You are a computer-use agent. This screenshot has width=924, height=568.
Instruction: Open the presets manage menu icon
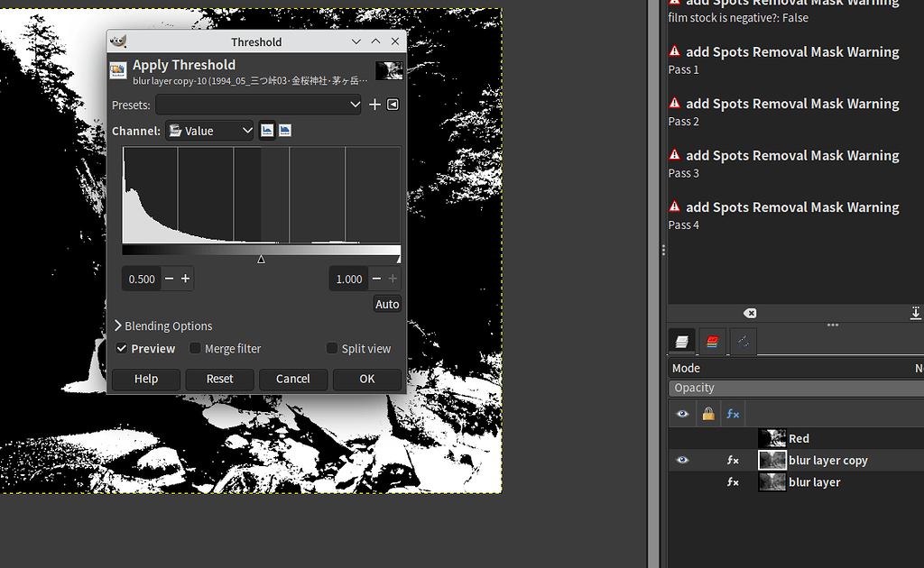click(x=393, y=105)
